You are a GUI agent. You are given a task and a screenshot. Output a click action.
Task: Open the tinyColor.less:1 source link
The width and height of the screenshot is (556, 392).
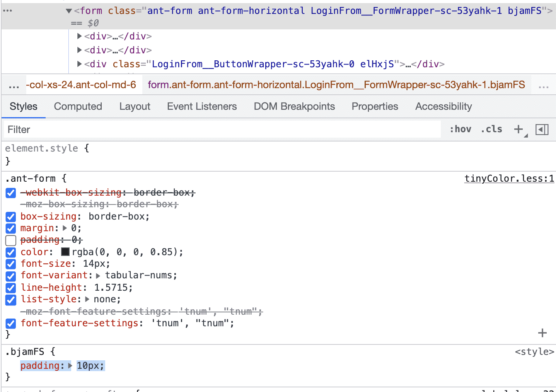coord(509,178)
